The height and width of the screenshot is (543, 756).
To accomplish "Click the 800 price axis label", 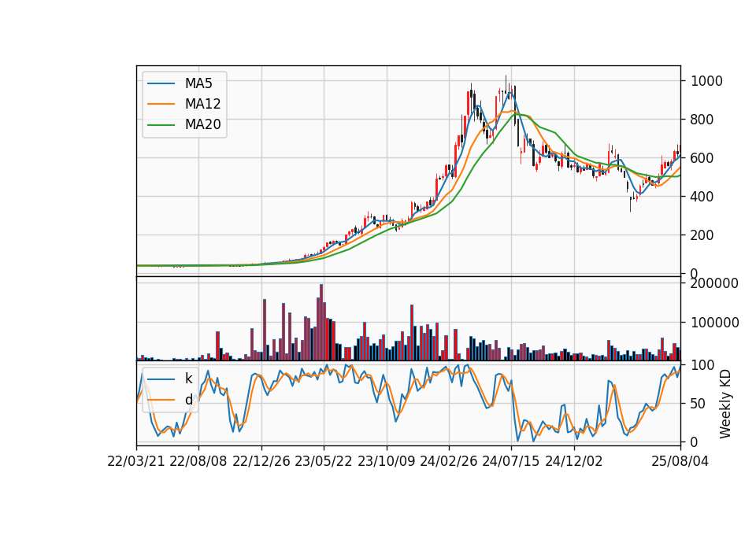I will pos(702,120).
